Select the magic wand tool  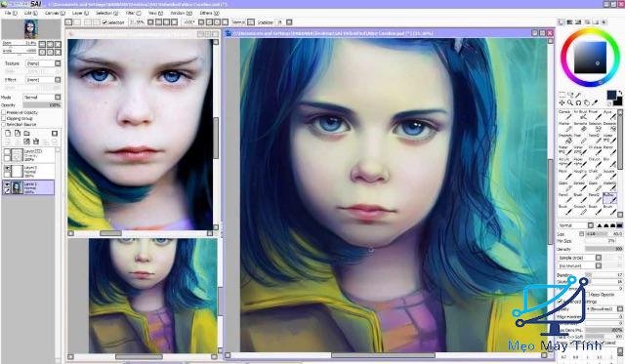click(x=578, y=95)
